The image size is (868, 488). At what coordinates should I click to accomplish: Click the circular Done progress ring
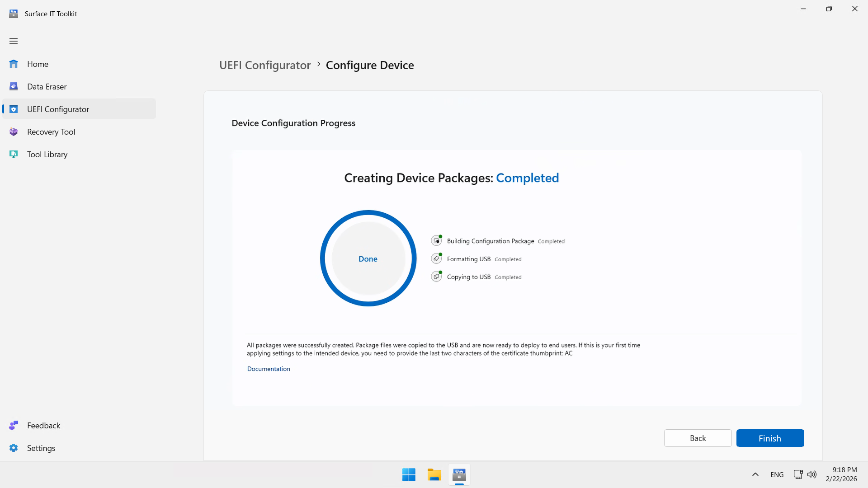tap(368, 258)
